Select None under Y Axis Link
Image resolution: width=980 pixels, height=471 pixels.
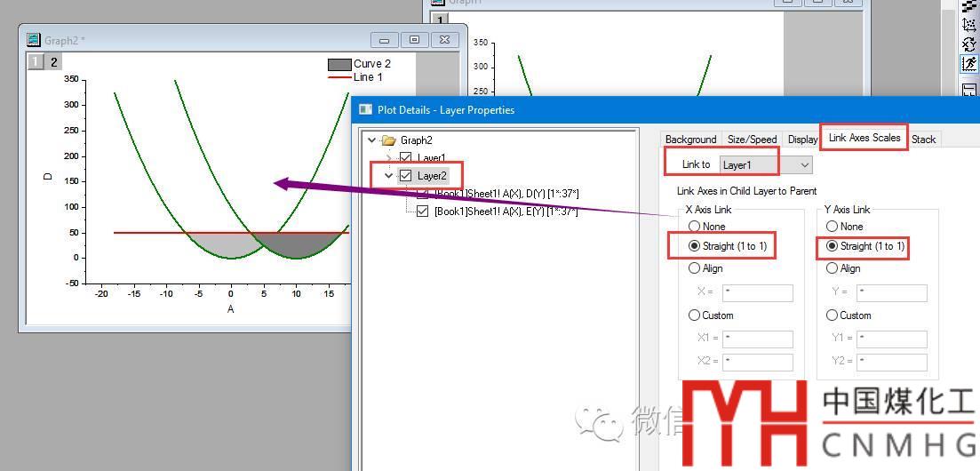click(832, 227)
